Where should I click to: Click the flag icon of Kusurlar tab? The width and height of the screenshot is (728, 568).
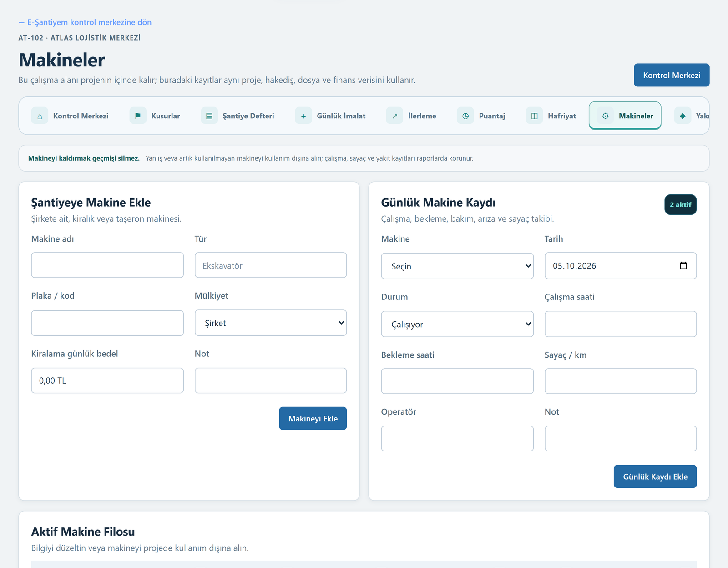tap(138, 116)
